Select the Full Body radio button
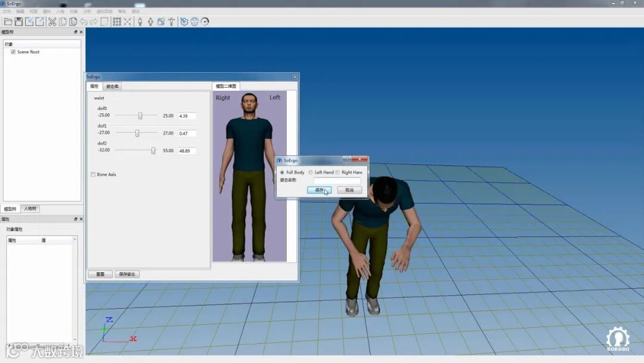The image size is (644, 363). point(282,173)
